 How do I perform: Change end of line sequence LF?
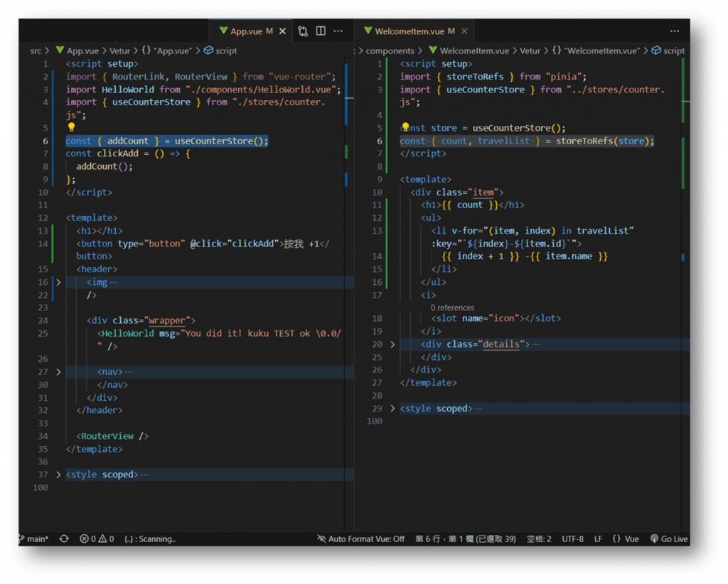coord(598,539)
